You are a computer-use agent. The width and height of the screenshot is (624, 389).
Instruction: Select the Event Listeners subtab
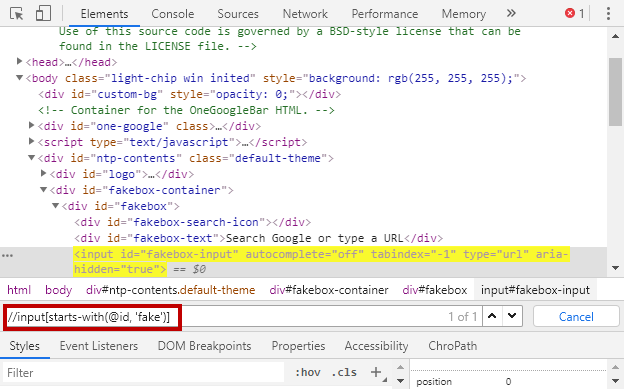(x=99, y=346)
